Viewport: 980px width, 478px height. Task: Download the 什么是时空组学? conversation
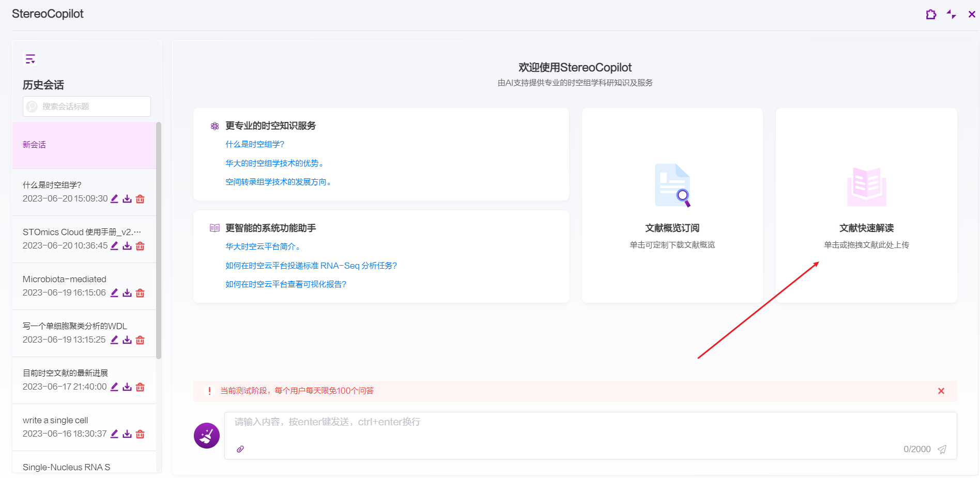point(127,199)
